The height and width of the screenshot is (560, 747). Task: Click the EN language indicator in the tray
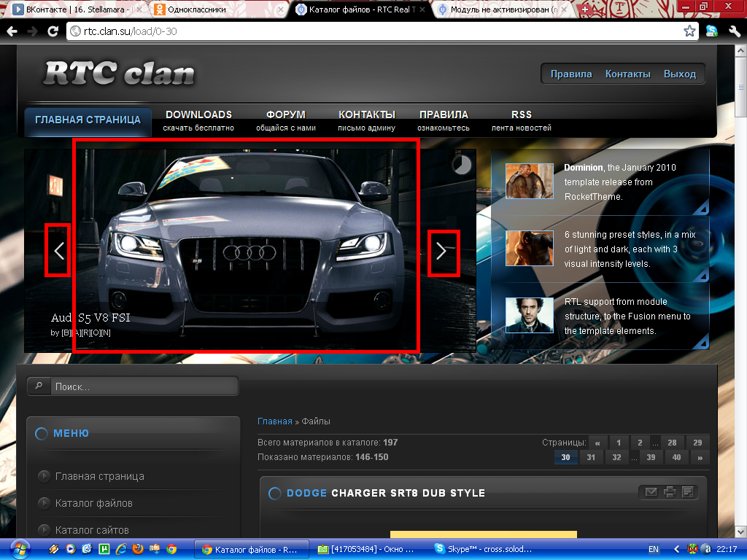654,549
